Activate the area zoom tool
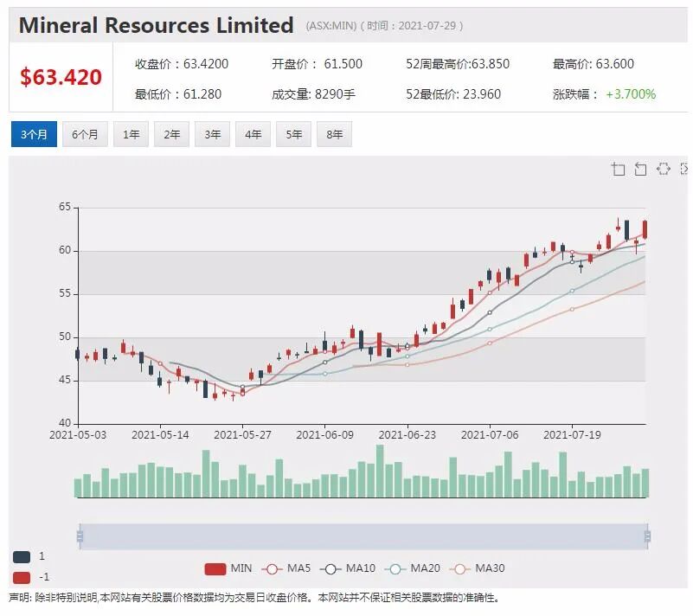The image size is (693, 616). click(618, 170)
